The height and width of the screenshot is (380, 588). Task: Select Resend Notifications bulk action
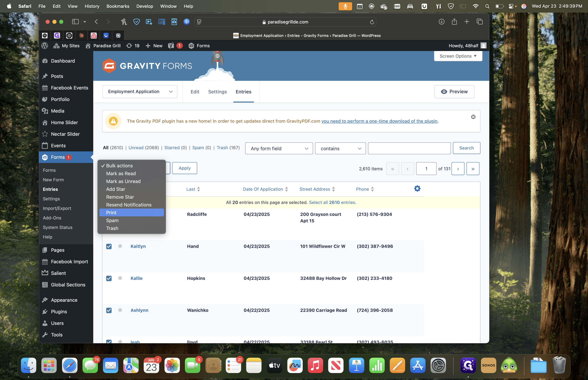[x=132, y=205]
